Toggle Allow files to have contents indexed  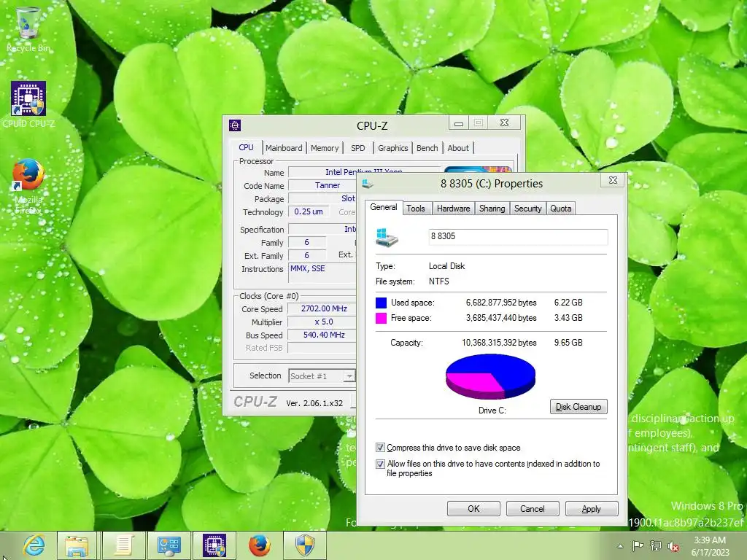click(380, 464)
